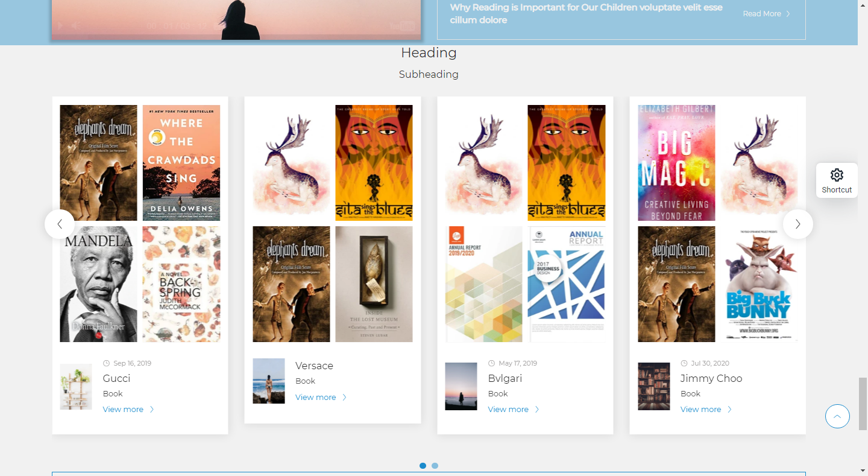Click the clock icon beside May 17, 2019
The height and width of the screenshot is (476, 868).
point(491,363)
